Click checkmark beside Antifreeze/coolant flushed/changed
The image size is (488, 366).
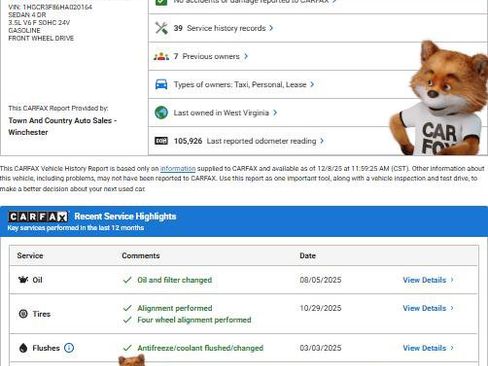(x=127, y=348)
